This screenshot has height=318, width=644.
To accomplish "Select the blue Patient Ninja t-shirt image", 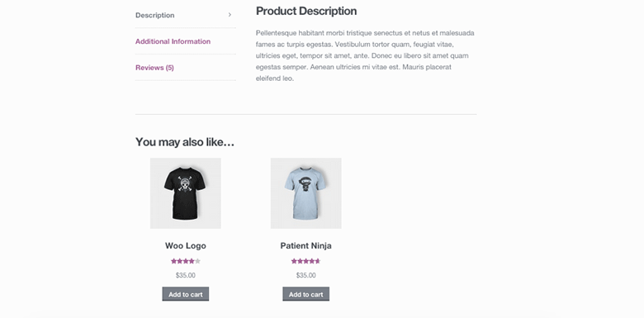I will [306, 193].
